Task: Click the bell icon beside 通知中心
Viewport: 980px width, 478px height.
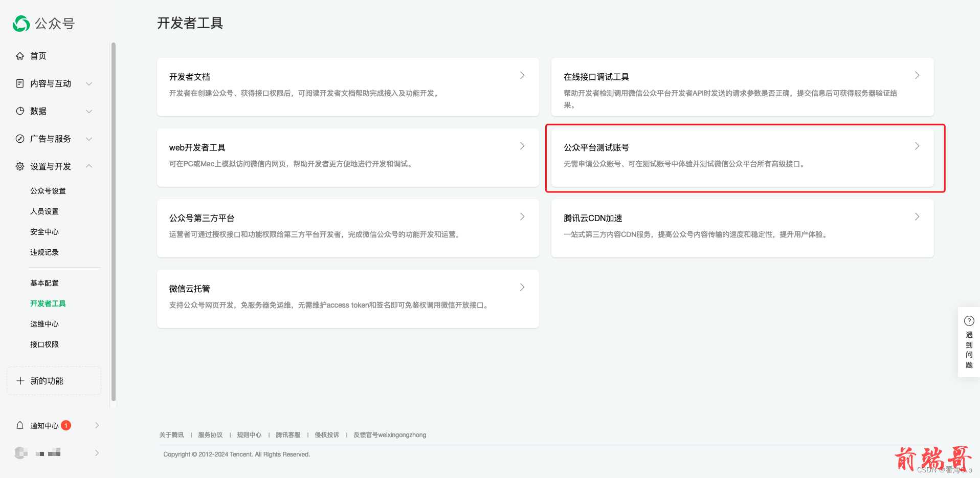Action: click(20, 425)
